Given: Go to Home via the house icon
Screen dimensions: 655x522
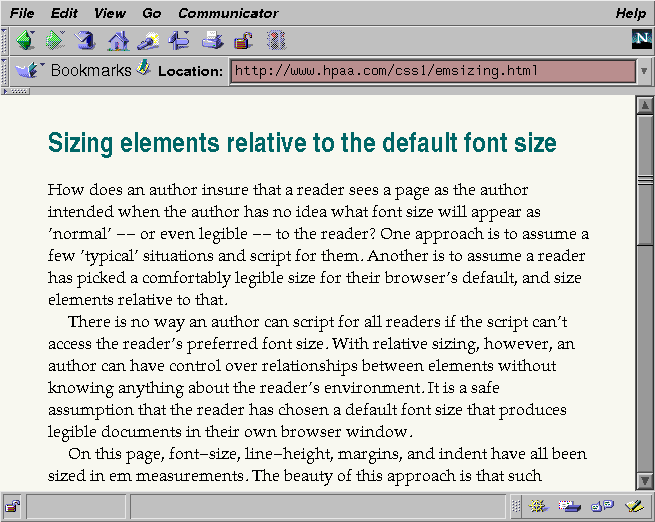Looking at the screenshot, I should click(118, 41).
